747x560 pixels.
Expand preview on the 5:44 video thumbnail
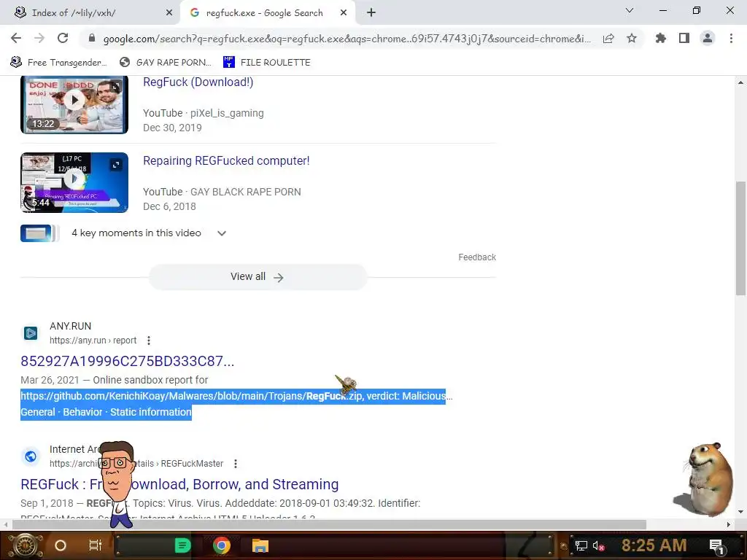116,165
